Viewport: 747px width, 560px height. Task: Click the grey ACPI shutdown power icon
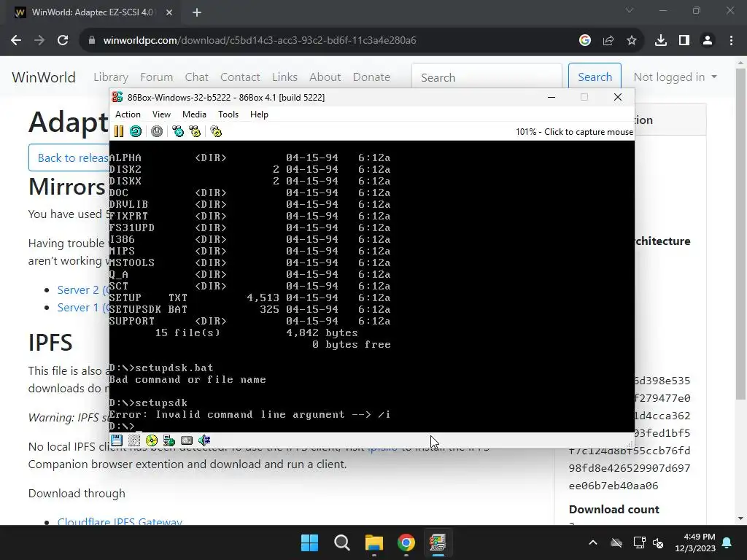(157, 131)
